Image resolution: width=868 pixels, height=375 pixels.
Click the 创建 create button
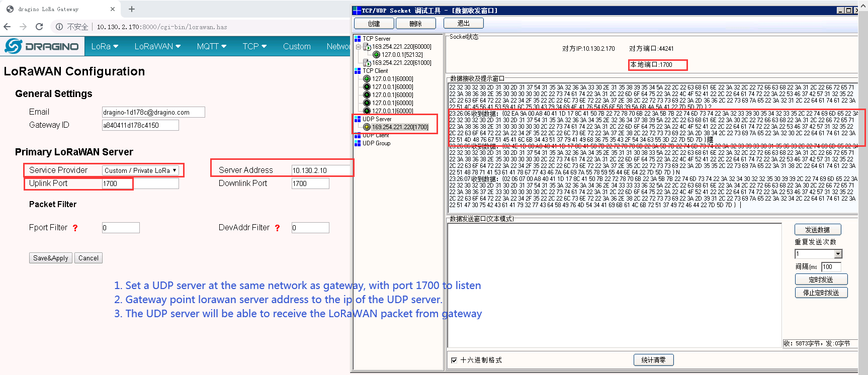coord(374,24)
